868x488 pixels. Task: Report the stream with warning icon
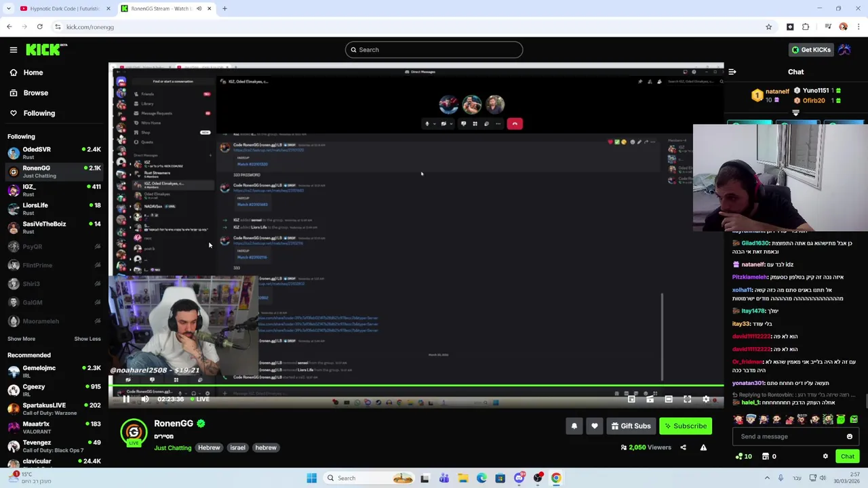[x=703, y=447]
